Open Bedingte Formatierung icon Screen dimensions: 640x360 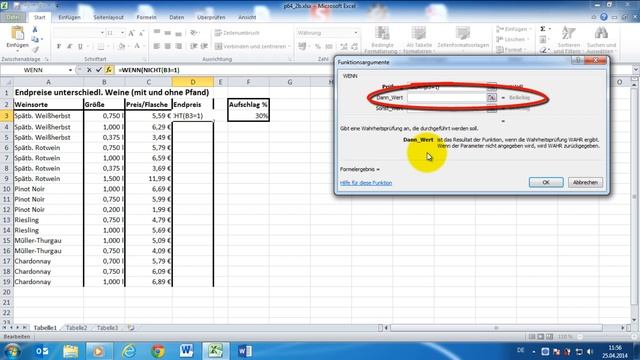click(382, 33)
